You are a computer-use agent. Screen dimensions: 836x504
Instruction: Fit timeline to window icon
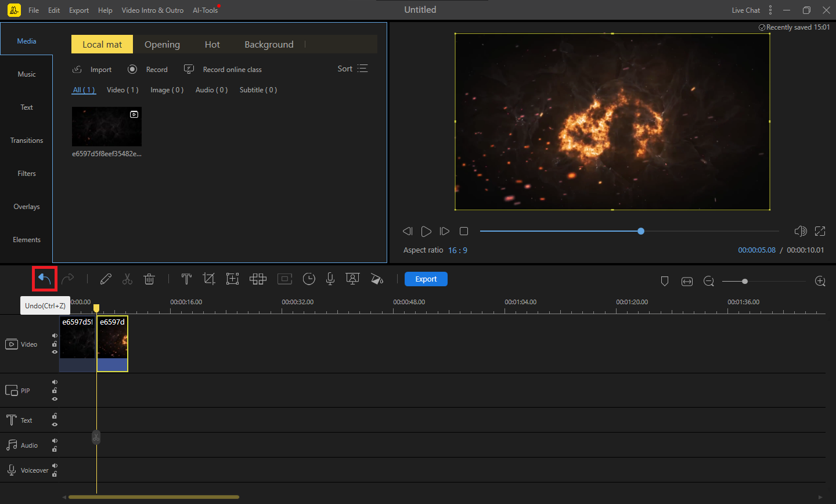[687, 281]
